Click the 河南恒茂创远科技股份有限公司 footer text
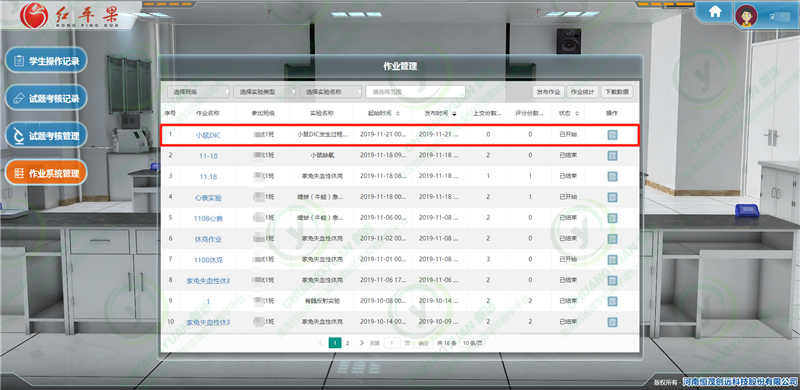Viewport: 800px width, 390px height. point(740,381)
